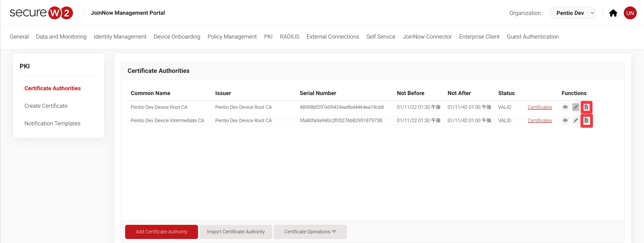Open the Identity Management menu
The image size is (644, 243).
point(120,37)
